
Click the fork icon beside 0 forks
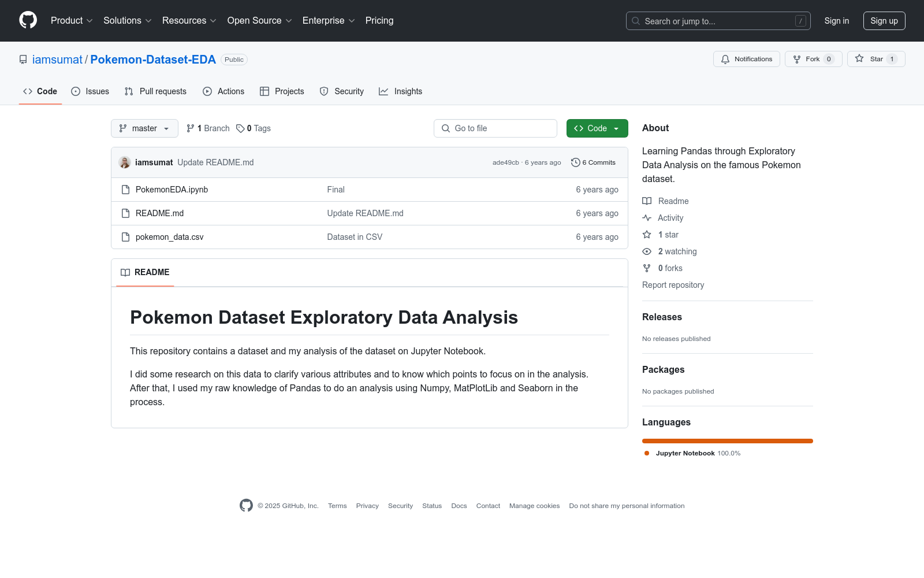pos(647,268)
